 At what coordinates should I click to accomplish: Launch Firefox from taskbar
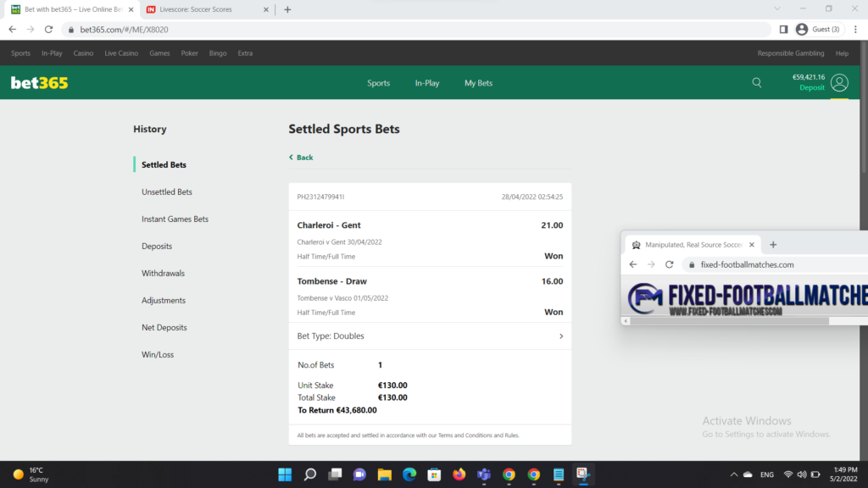click(459, 474)
